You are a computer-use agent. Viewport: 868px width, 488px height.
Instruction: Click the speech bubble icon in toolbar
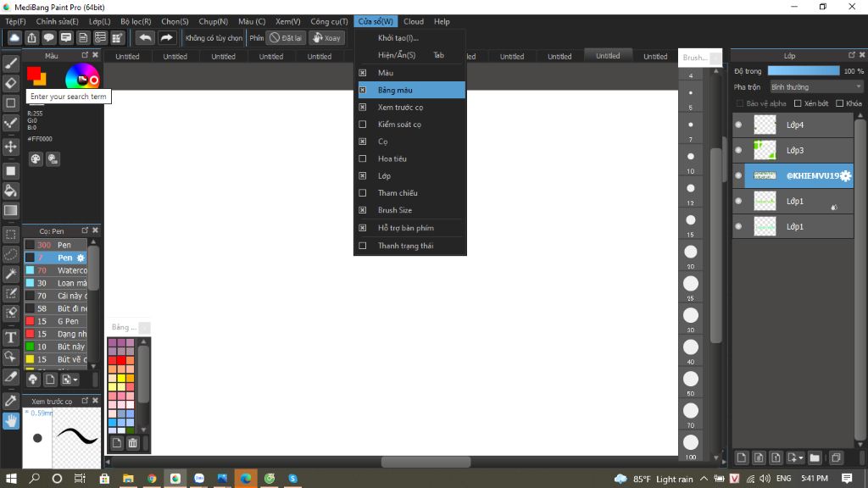click(x=48, y=37)
